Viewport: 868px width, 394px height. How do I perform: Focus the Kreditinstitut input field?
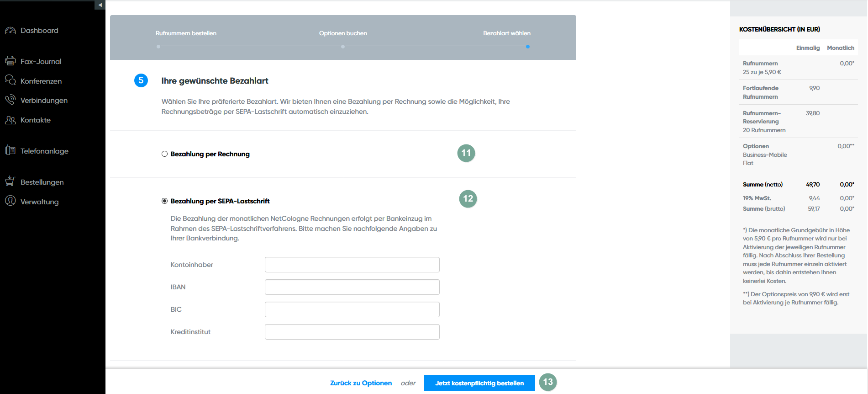pyautogui.click(x=352, y=332)
